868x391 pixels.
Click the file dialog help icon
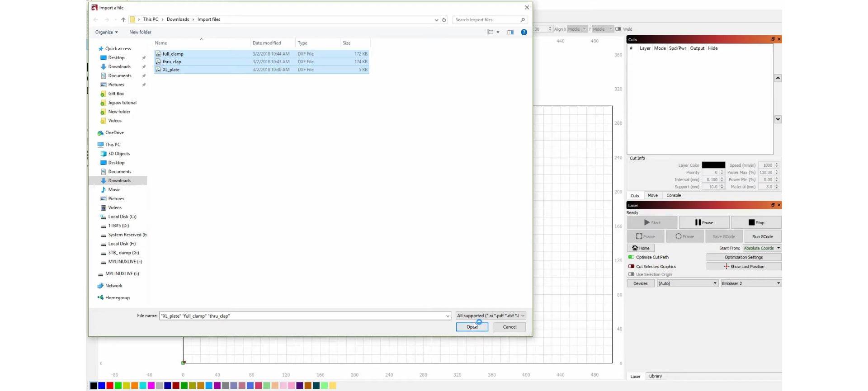tap(524, 32)
